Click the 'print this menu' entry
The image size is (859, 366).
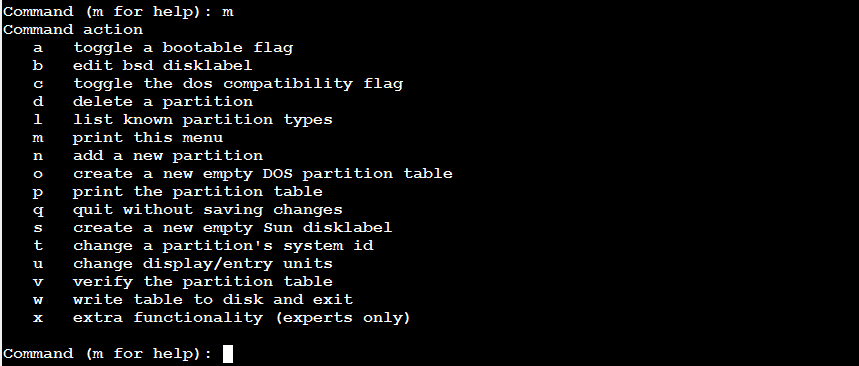tap(148, 138)
